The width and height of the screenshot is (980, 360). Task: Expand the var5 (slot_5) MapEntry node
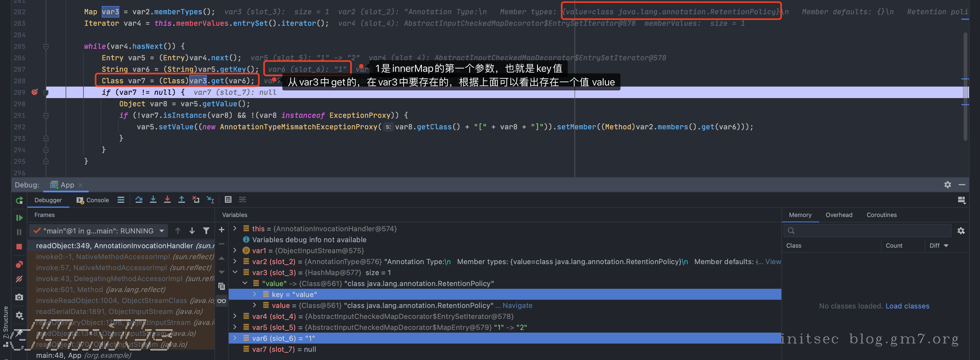click(x=235, y=327)
